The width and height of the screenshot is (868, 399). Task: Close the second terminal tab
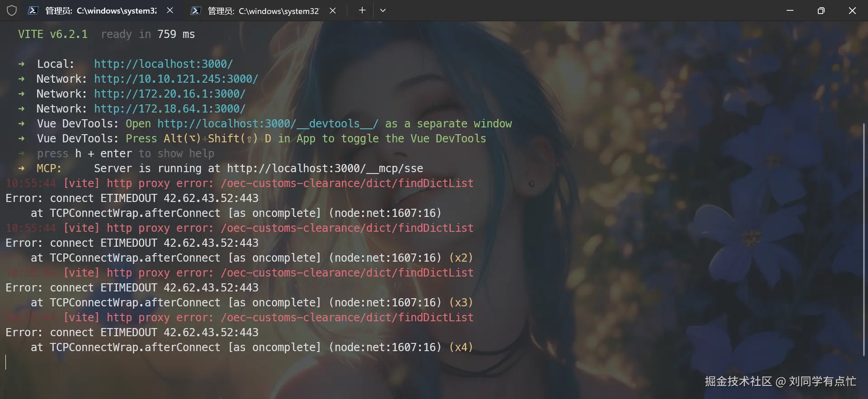click(333, 10)
